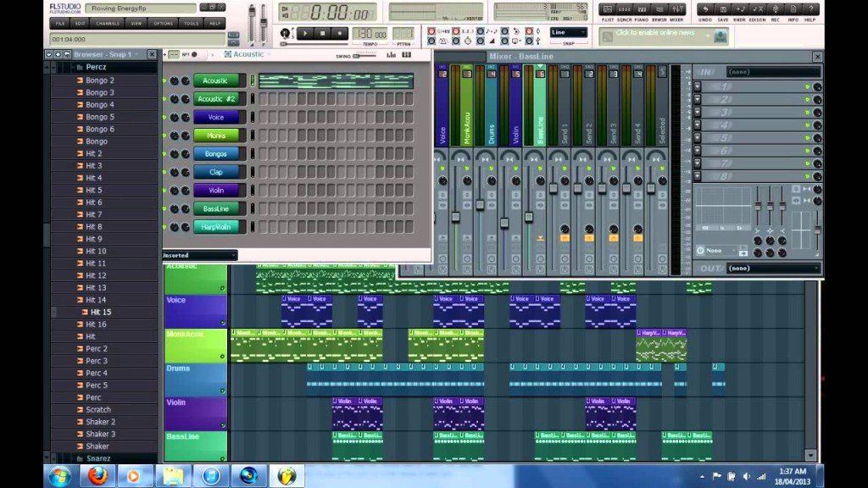Select the Clap channel button
This screenshot has width=868, height=488.
(x=216, y=172)
